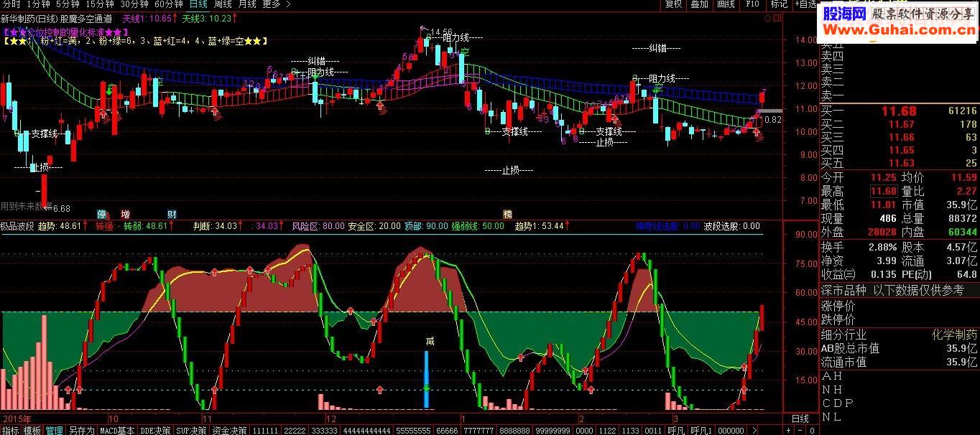
Task: Open F10 company info
Action: click(752, 4)
